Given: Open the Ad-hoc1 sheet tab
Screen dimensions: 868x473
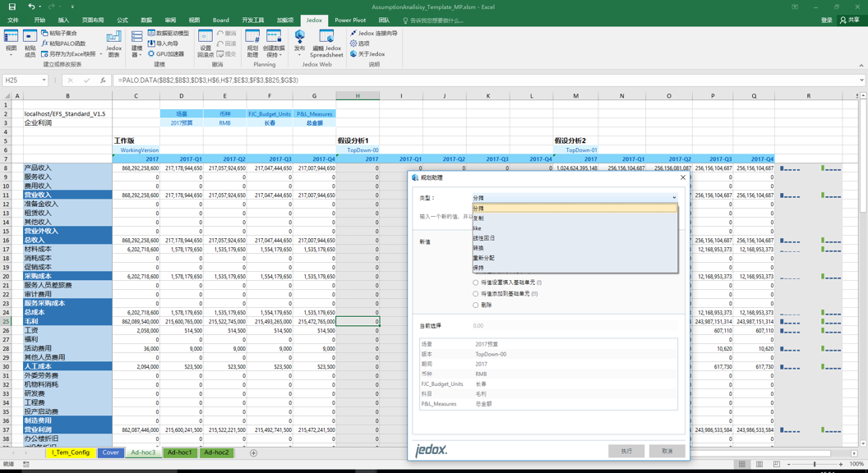Looking at the screenshot, I should [180, 452].
